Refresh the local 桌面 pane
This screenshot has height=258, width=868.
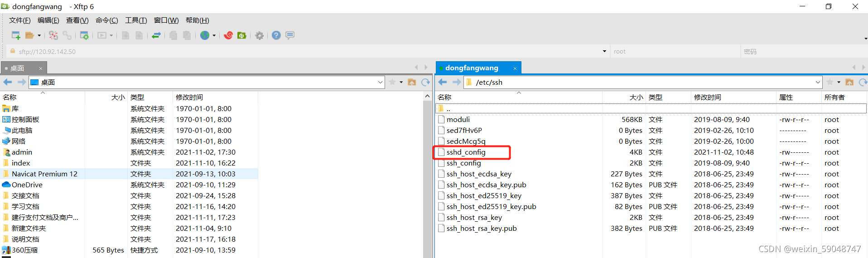(x=425, y=82)
